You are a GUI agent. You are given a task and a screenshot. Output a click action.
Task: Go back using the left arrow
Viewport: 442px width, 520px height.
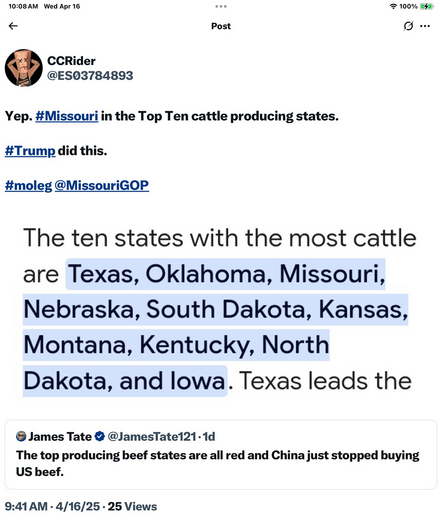(x=13, y=26)
